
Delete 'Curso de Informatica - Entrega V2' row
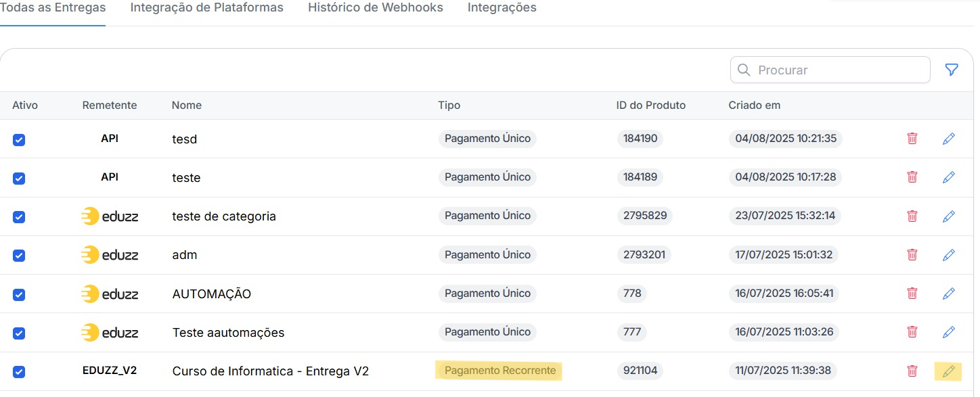click(x=912, y=371)
